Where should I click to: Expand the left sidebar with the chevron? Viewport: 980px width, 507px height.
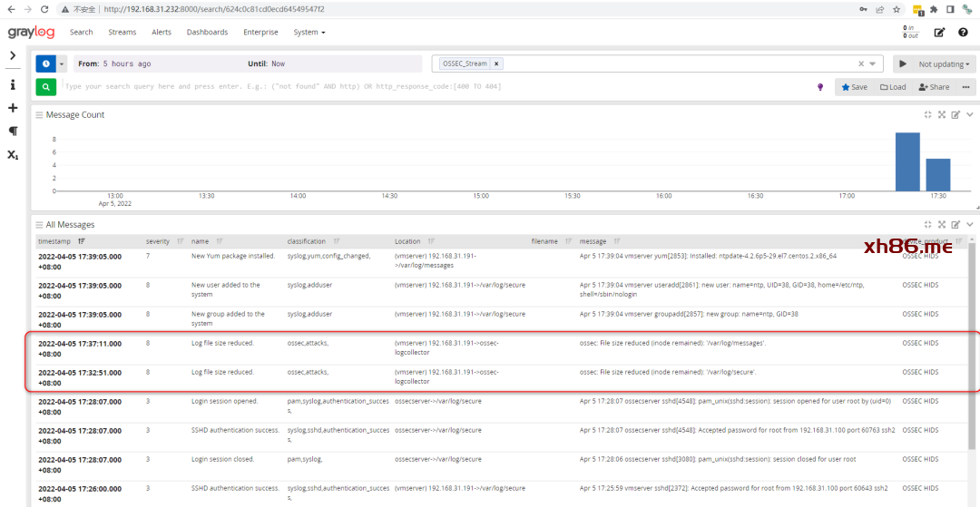[x=13, y=55]
